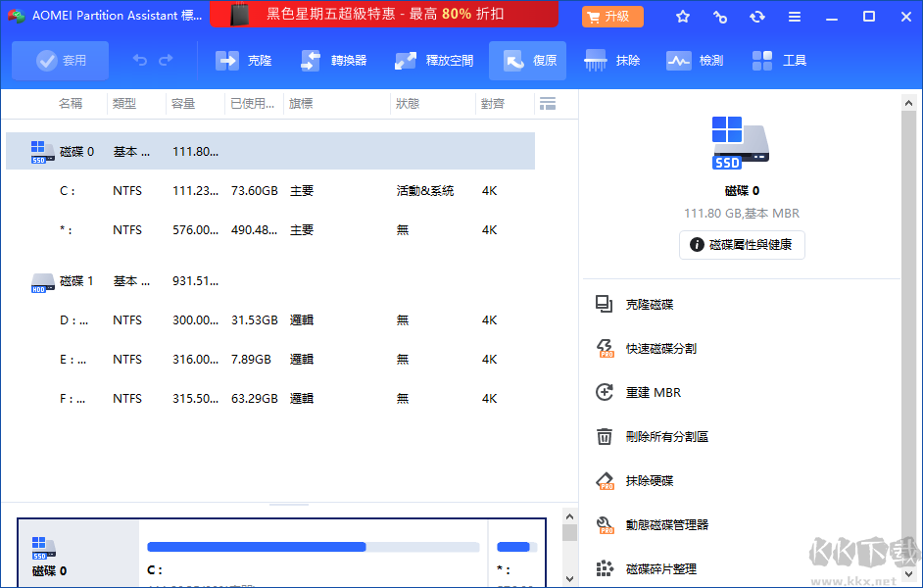The image size is (923, 588).
Task: Open the 抹除 wipe tool
Action: (612, 61)
